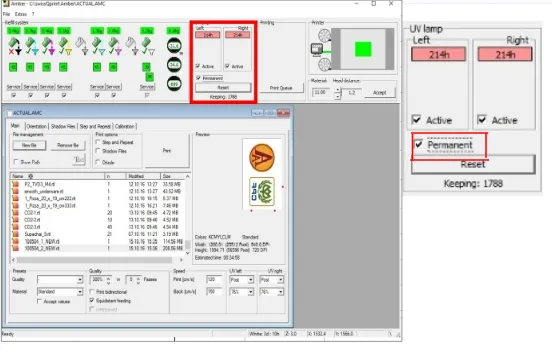Click the New file button

coord(29,145)
